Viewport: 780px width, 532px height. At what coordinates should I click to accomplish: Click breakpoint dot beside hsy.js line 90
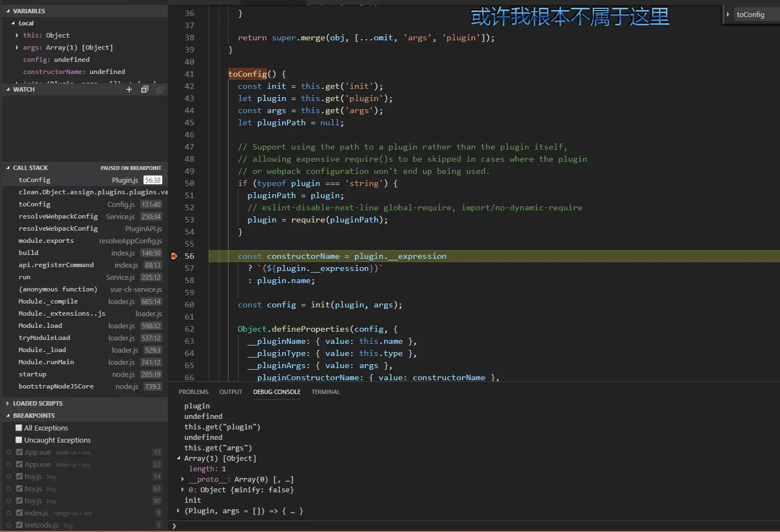pyautogui.click(x=8, y=501)
